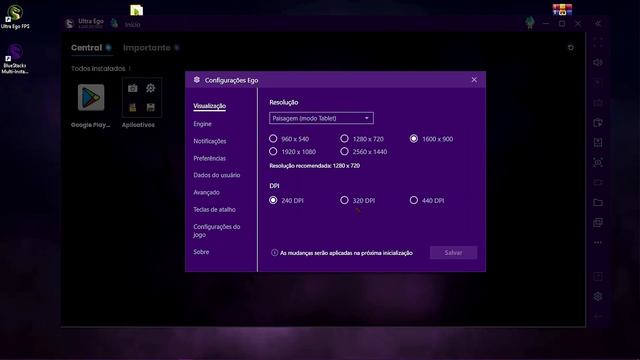Choose 440 DPI option
Screen dimensions: 640x360
(x=427, y=200)
